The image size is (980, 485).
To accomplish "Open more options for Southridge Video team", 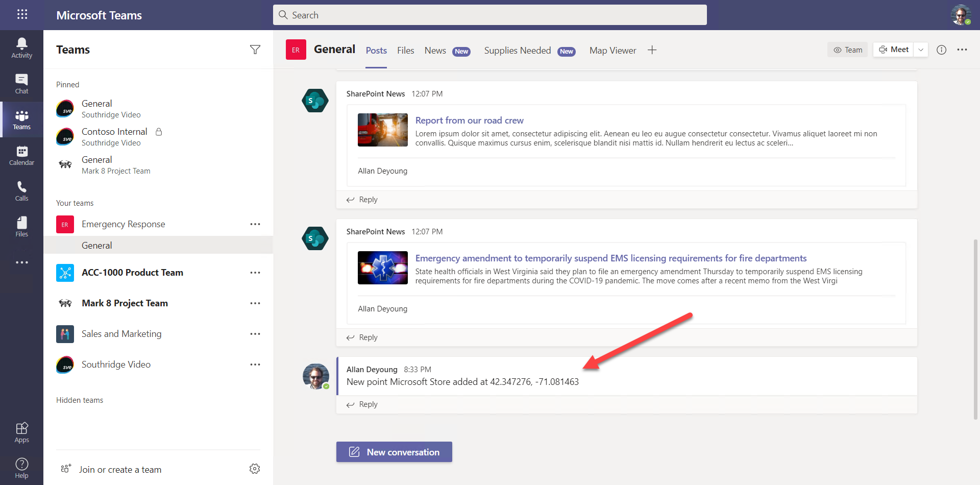I will [x=255, y=365].
